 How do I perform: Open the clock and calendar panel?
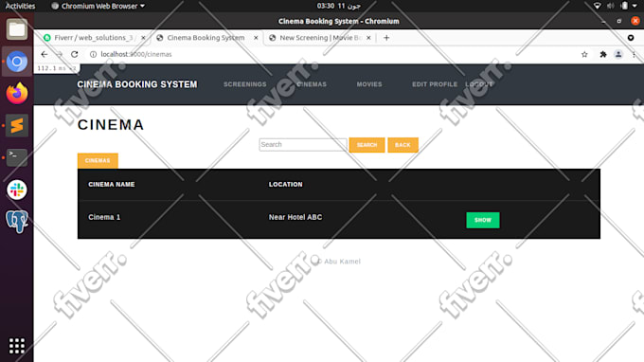338,6
